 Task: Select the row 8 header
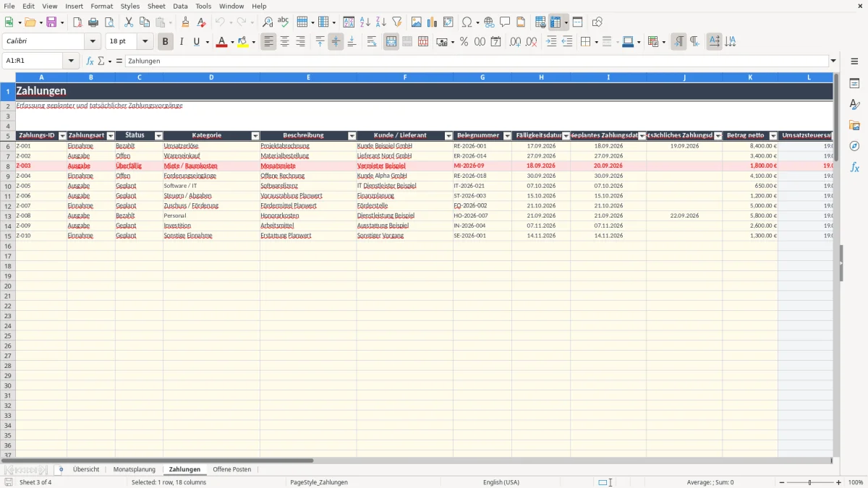click(x=8, y=166)
